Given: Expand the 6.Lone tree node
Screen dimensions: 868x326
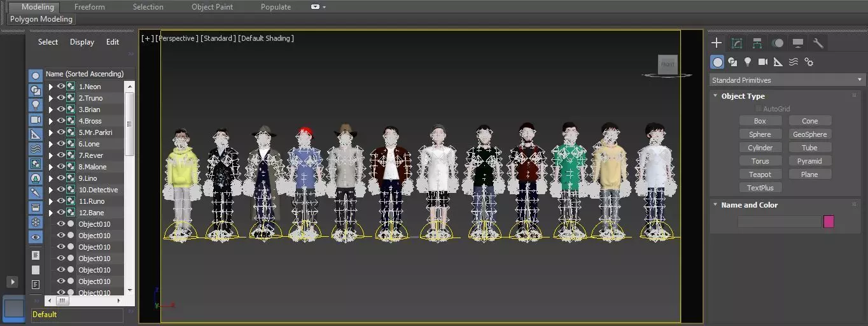Looking at the screenshot, I should point(51,144).
